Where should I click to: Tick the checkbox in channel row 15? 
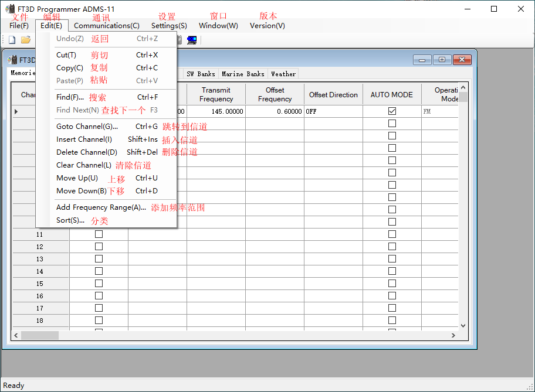point(99,283)
